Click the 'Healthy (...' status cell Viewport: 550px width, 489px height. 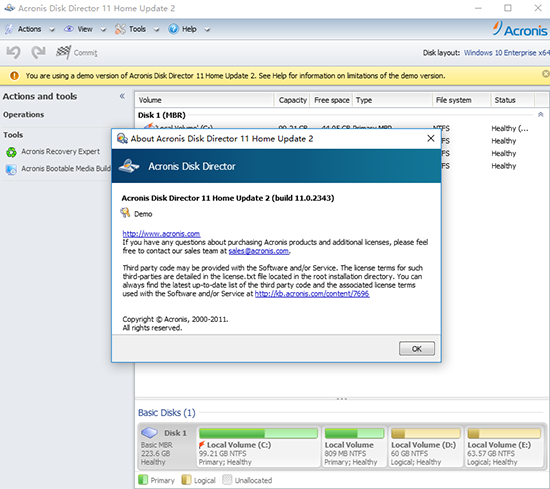coord(510,128)
